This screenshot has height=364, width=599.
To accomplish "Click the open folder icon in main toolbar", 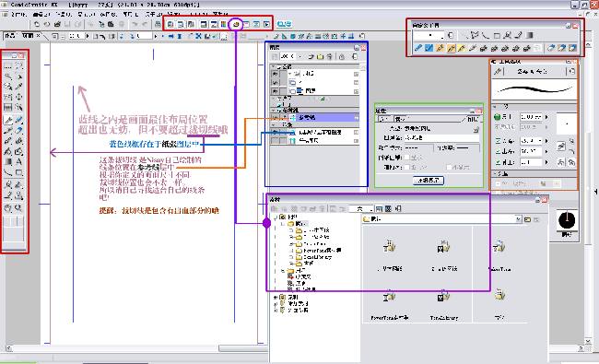I will pos(57,25).
